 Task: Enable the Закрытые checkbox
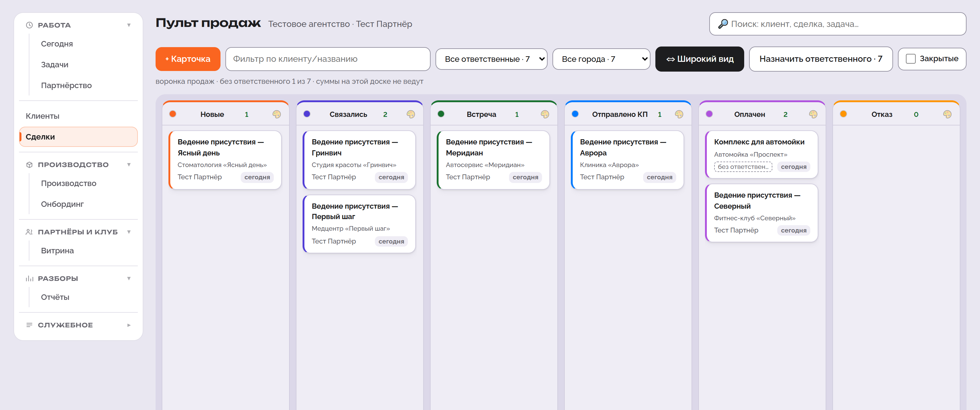[910, 59]
